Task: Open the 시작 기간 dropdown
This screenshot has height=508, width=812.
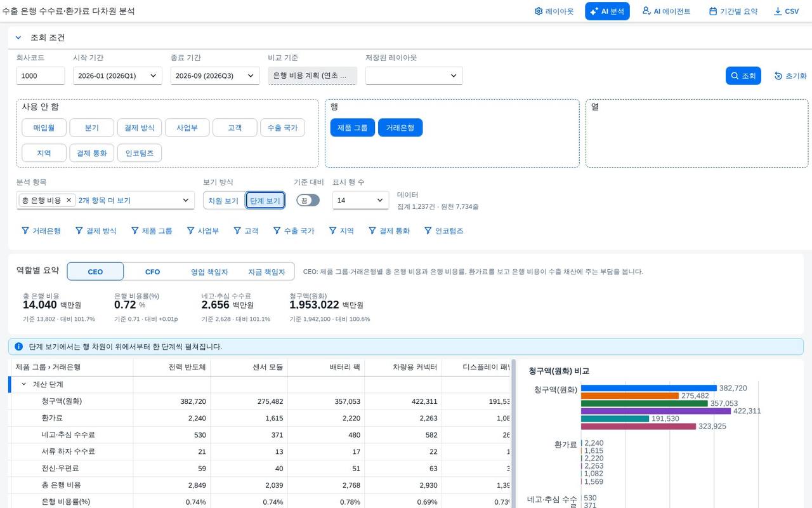Action: coord(117,76)
